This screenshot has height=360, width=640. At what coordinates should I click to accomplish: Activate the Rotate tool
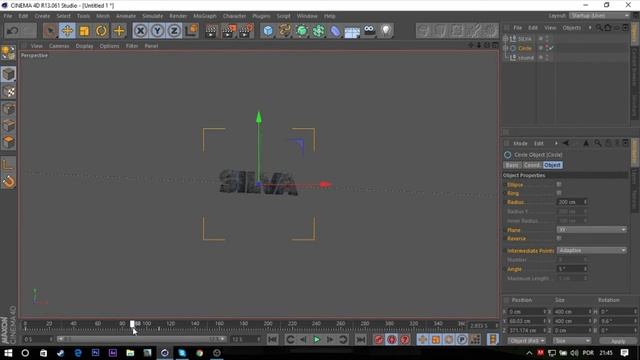101,31
